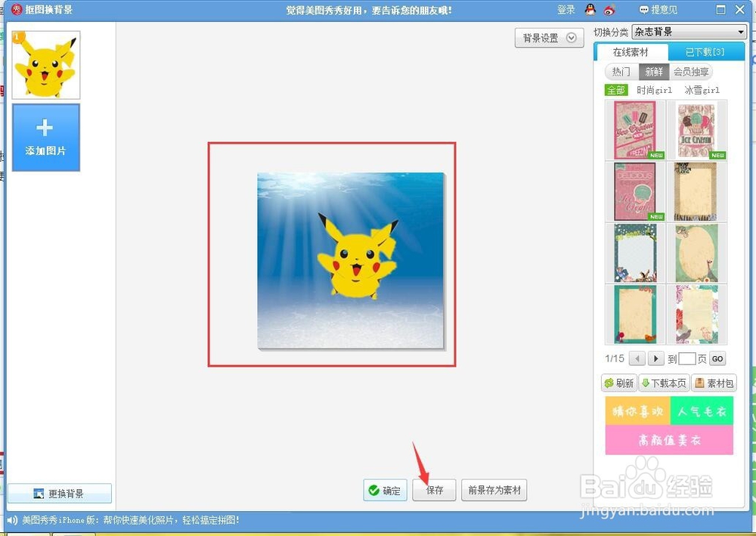
Task: Pick the Ice Cream cone NEW background
Action: click(697, 130)
